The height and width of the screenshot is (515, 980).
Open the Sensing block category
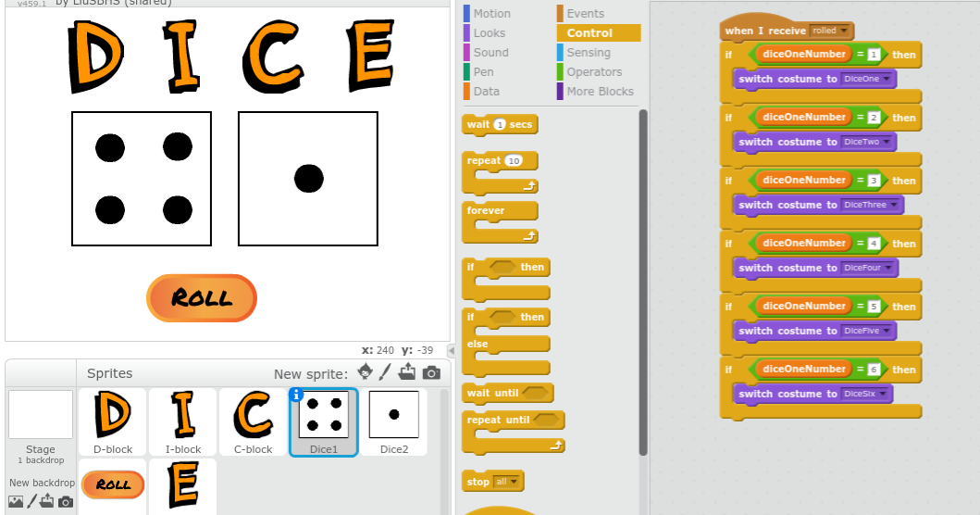(589, 52)
